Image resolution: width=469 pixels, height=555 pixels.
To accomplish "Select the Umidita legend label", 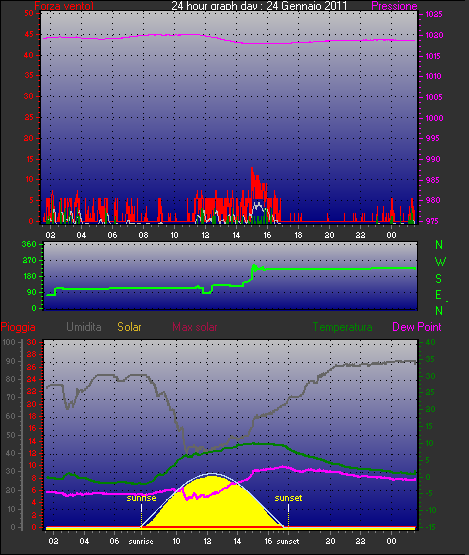I will [84, 327].
